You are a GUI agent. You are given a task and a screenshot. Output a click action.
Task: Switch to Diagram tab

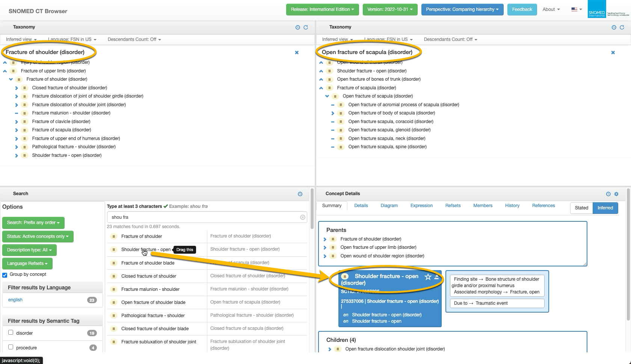pos(389,206)
